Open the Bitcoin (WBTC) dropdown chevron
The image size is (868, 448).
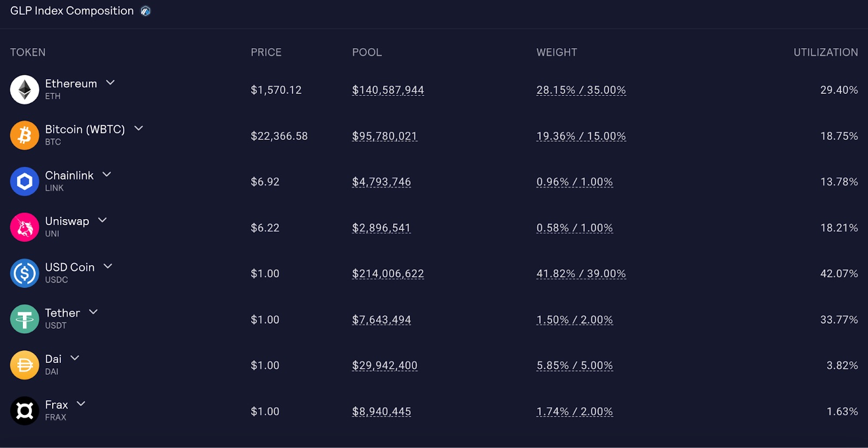point(138,129)
